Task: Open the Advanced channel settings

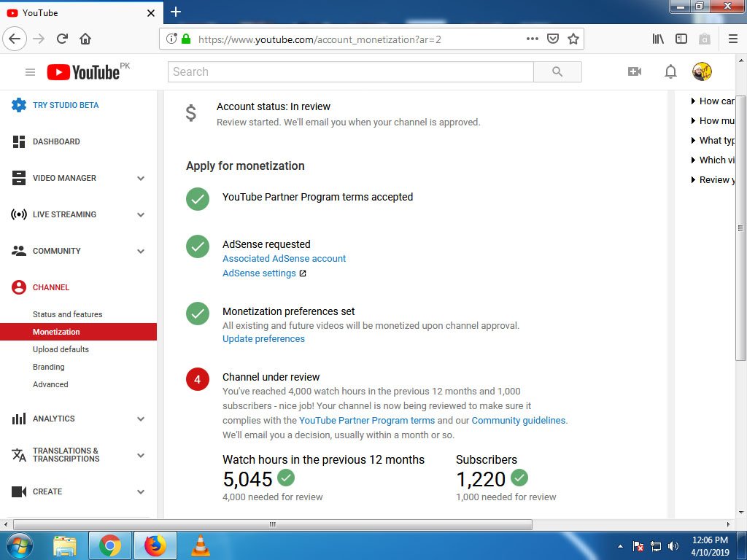Action: 50,384
